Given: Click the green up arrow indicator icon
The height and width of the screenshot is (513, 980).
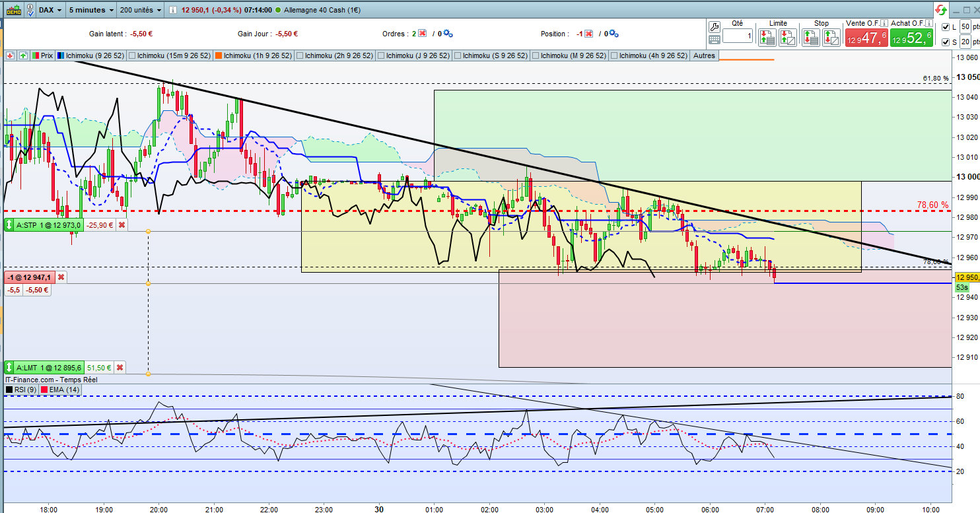Looking at the screenshot, I should pyautogui.click(x=23, y=56).
